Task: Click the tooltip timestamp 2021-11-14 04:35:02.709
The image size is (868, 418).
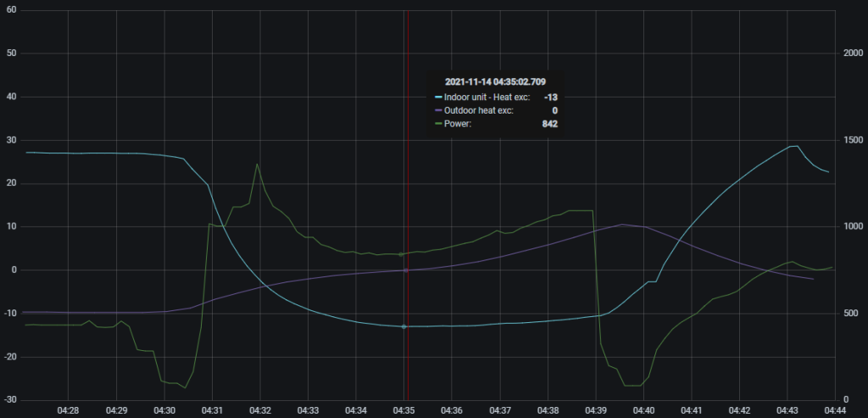Action: click(495, 81)
